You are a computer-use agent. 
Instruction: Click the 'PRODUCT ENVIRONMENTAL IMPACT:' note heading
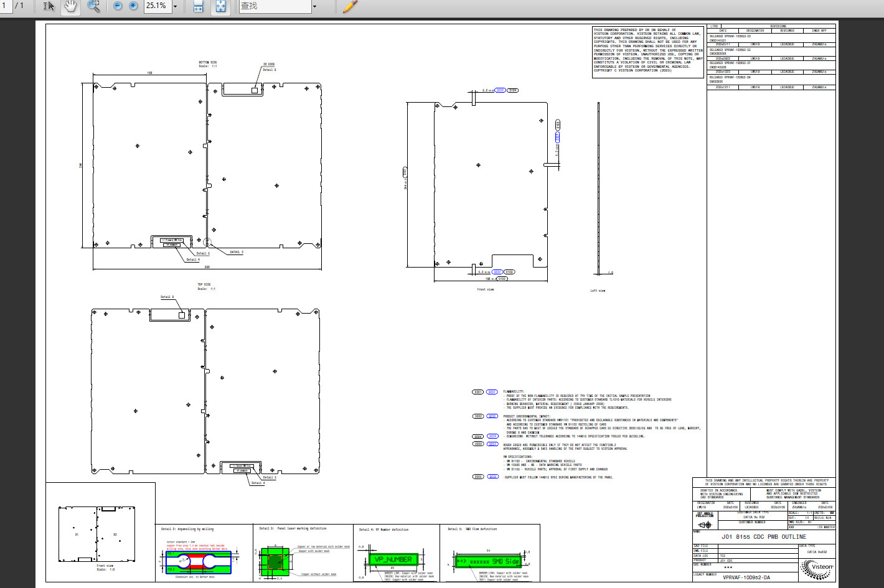click(x=527, y=416)
